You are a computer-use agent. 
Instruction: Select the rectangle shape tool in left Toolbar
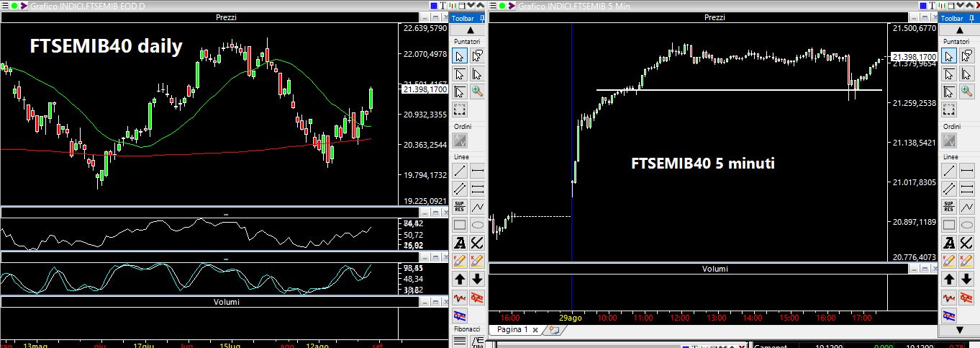(460, 225)
